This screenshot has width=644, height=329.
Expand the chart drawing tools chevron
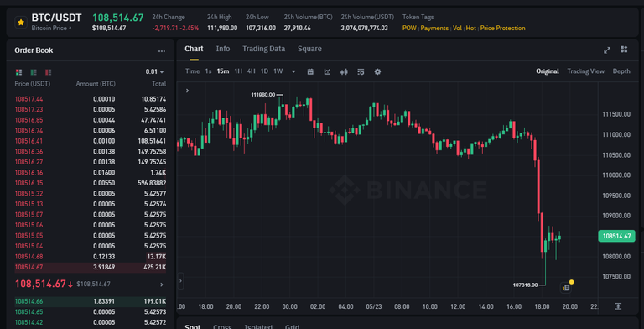point(187,91)
